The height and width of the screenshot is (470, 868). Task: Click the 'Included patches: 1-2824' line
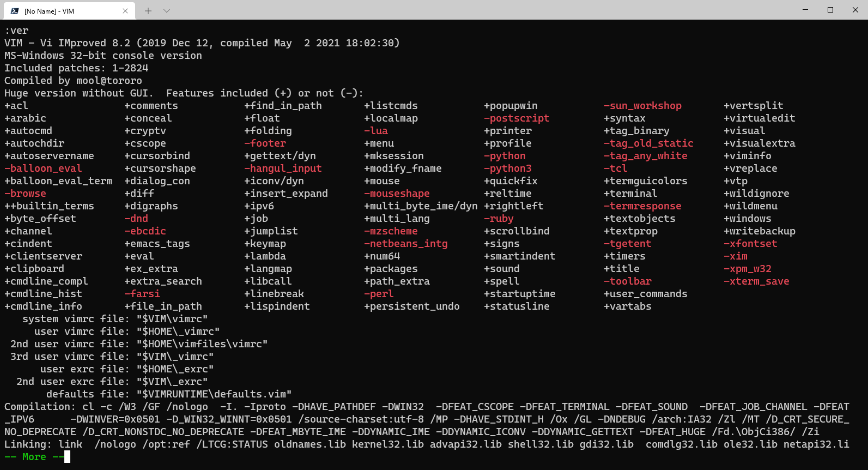(76, 68)
